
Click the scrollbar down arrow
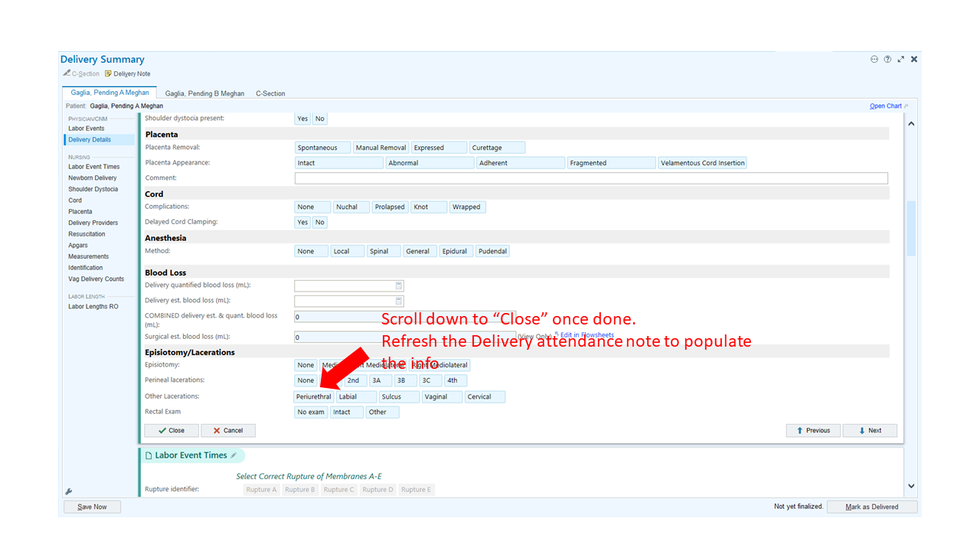pos(911,485)
